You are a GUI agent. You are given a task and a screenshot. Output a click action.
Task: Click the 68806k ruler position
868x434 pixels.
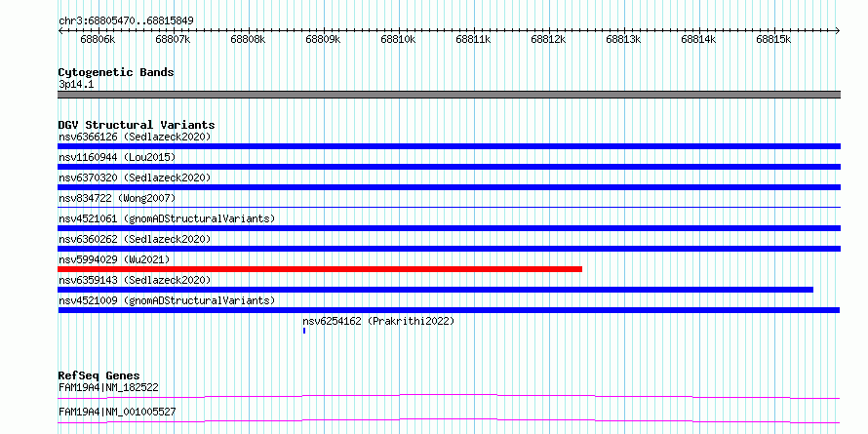[98, 40]
